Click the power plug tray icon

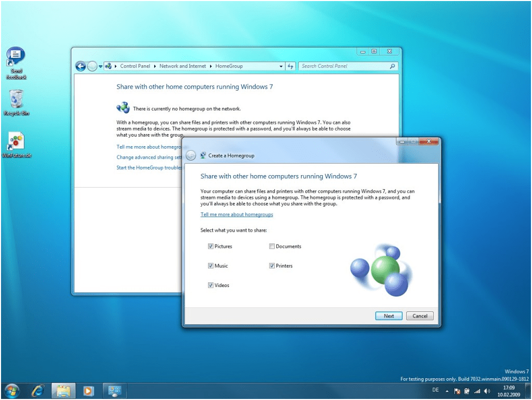click(x=467, y=391)
